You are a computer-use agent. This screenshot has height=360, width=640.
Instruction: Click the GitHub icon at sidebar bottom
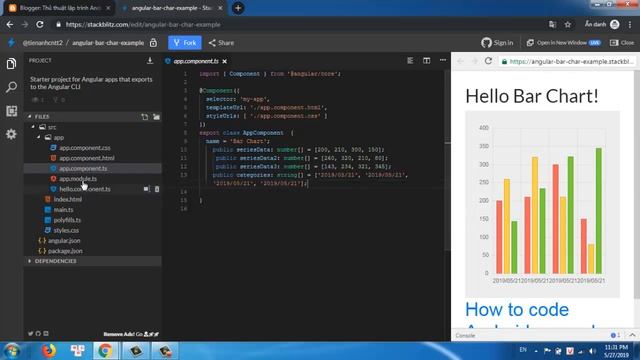click(38, 333)
